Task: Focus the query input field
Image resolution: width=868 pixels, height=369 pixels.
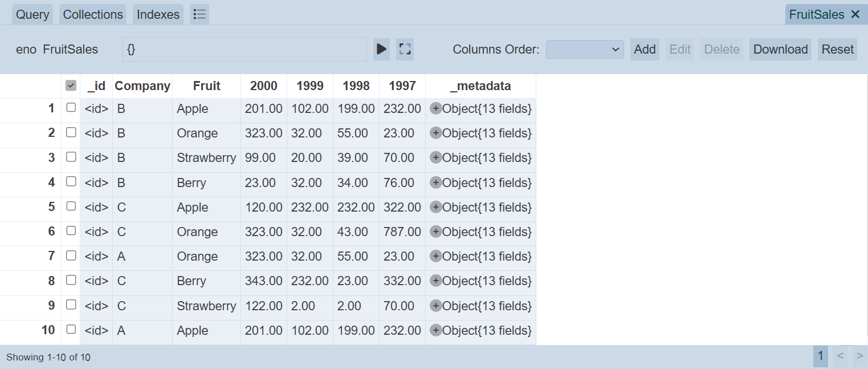Action: pos(244,50)
